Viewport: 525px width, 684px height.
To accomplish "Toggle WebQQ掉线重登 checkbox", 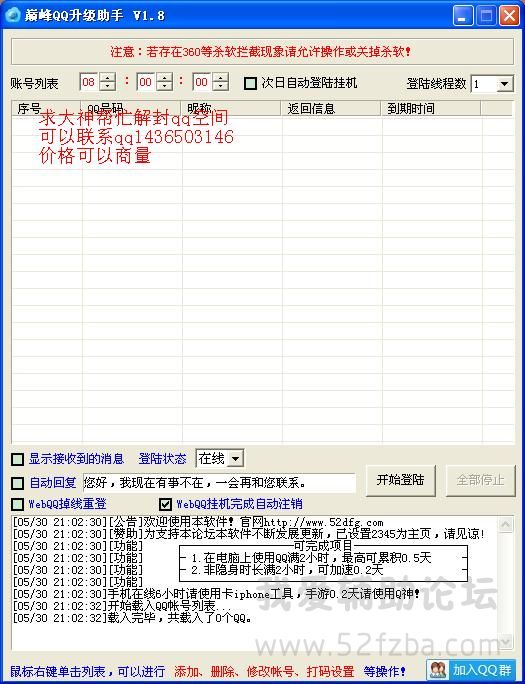I will [17, 504].
